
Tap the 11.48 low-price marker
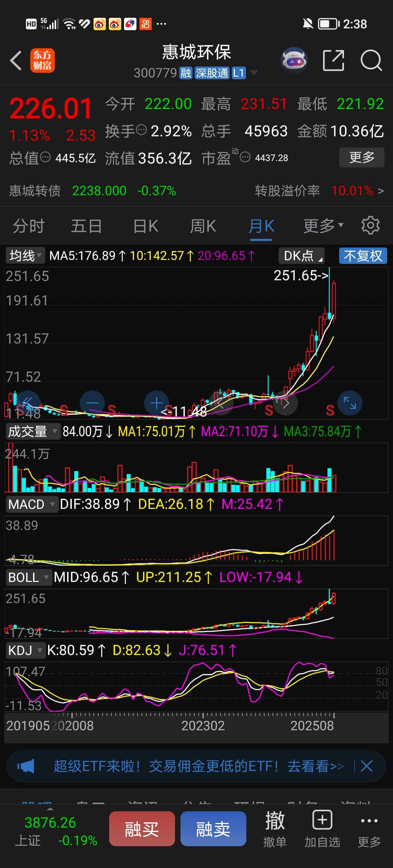tap(184, 411)
